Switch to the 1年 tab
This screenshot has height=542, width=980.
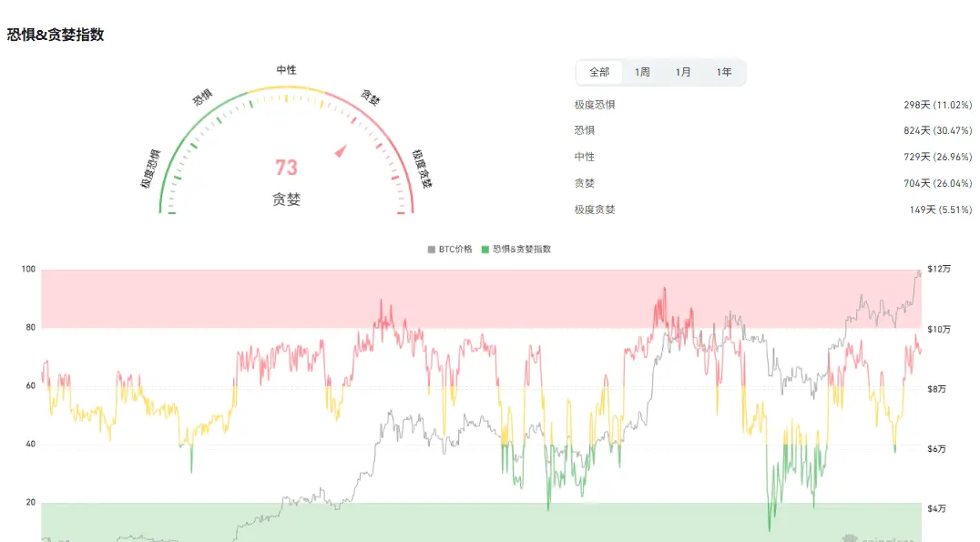click(x=724, y=73)
